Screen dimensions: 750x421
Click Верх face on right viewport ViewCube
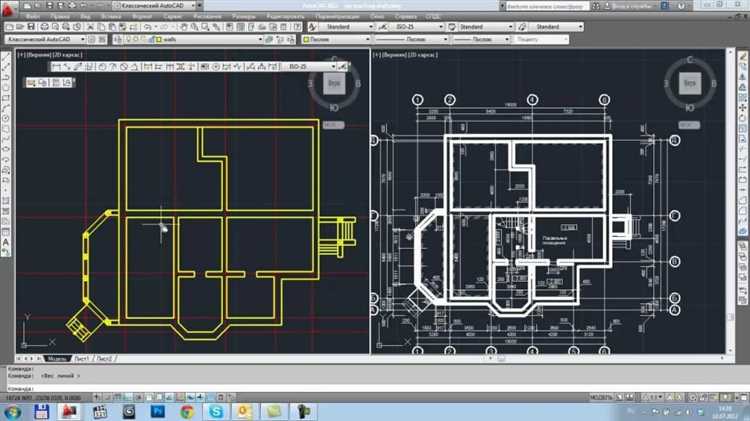[x=689, y=83]
